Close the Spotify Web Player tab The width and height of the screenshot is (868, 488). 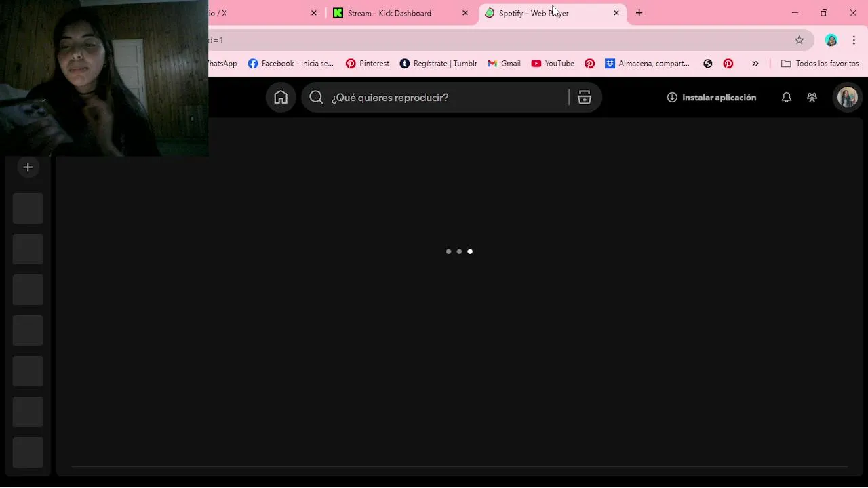click(x=616, y=13)
